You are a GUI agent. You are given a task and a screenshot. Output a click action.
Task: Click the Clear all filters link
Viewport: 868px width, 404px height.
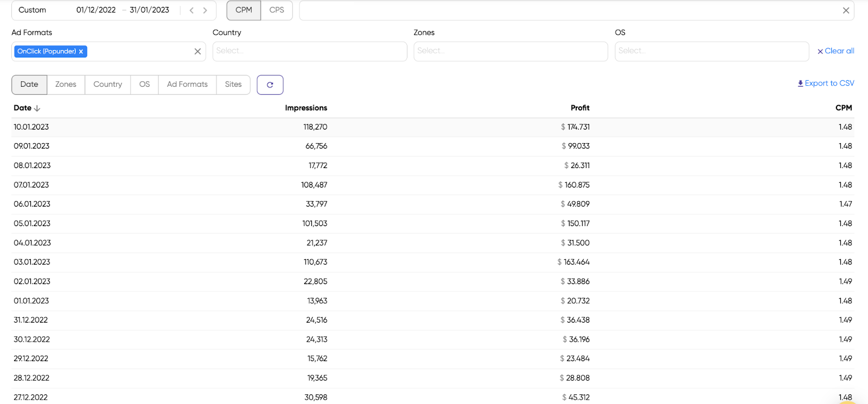pyautogui.click(x=835, y=51)
